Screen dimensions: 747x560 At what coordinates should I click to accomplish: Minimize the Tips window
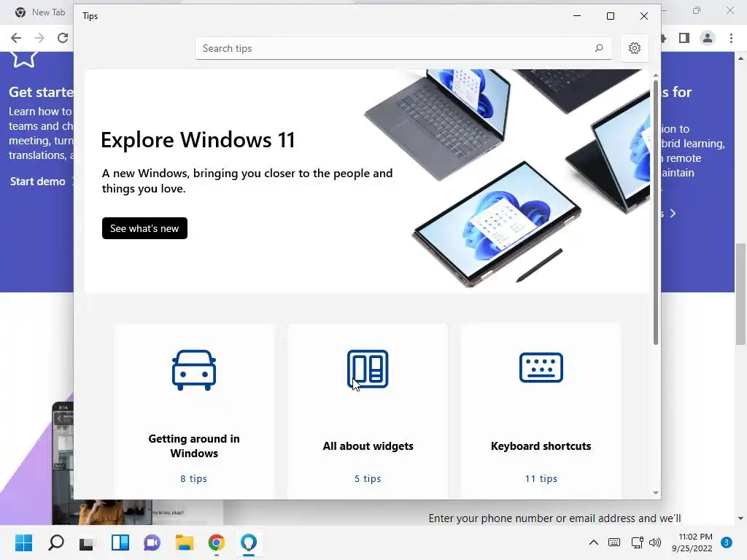point(577,16)
